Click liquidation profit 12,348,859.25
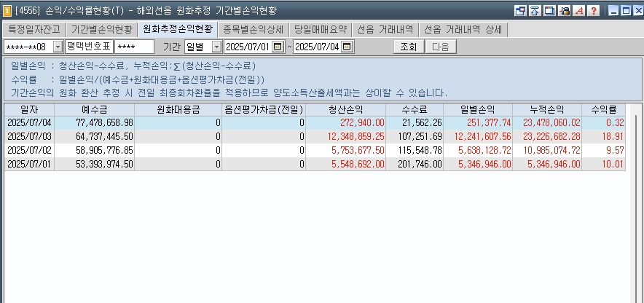 (356, 137)
